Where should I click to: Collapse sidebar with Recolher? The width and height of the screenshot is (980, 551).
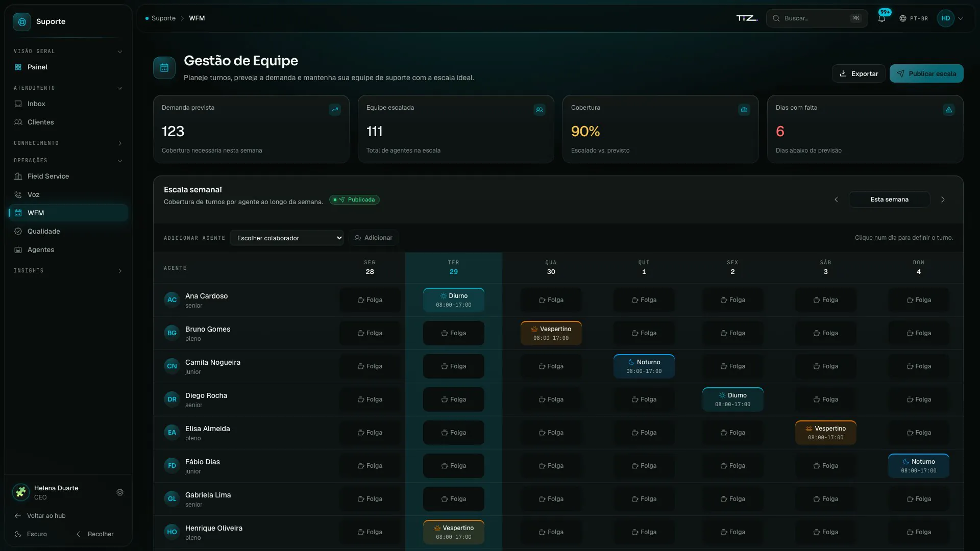(95, 534)
